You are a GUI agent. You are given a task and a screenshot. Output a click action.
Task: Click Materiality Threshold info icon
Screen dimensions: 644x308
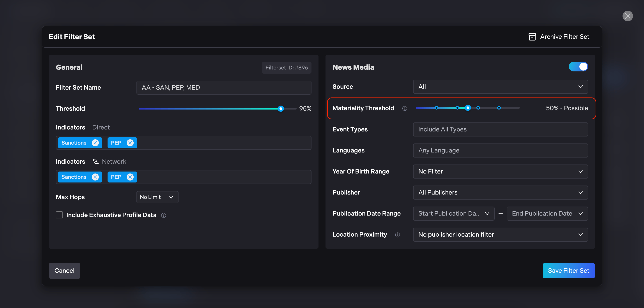(x=405, y=108)
